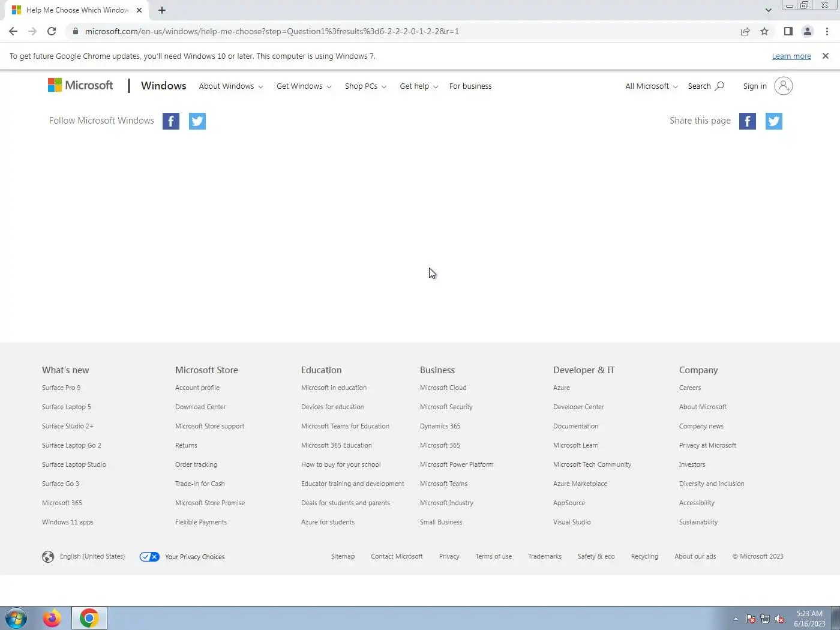This screenshot has height=630, width=840.
Task: Click the Action Center flag tray icon
Action: (751, 619)
